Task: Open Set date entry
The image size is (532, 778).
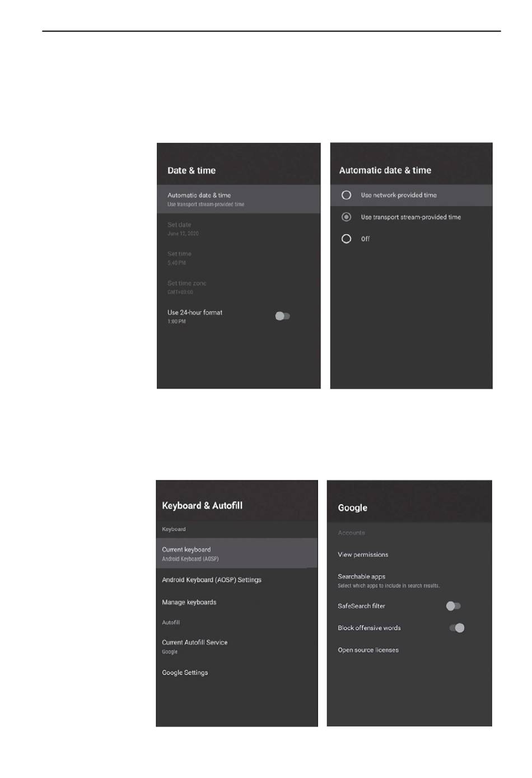Action: tap(239, 229)
